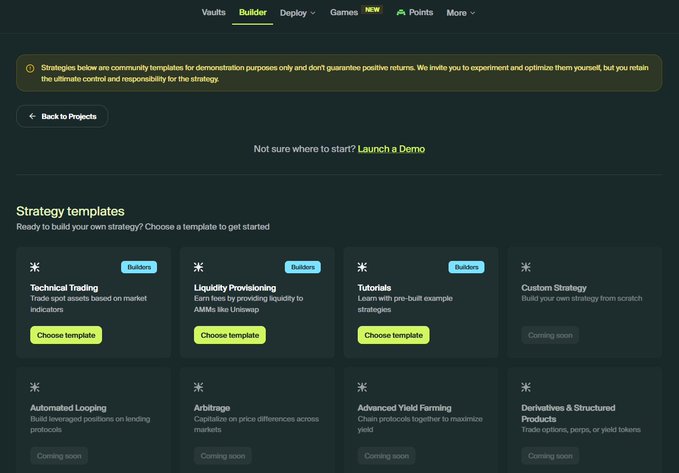Click the Custom Strategy card asterisk icon
679x473 pixels.
(526, 267)
